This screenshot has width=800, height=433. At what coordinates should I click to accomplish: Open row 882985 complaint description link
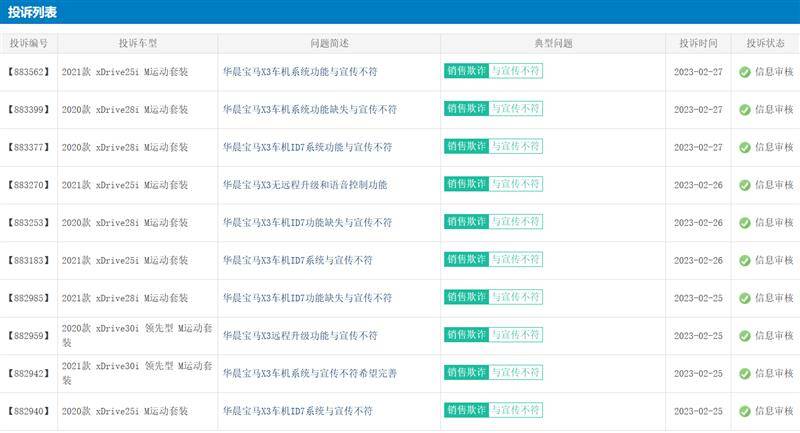(307, 298)
